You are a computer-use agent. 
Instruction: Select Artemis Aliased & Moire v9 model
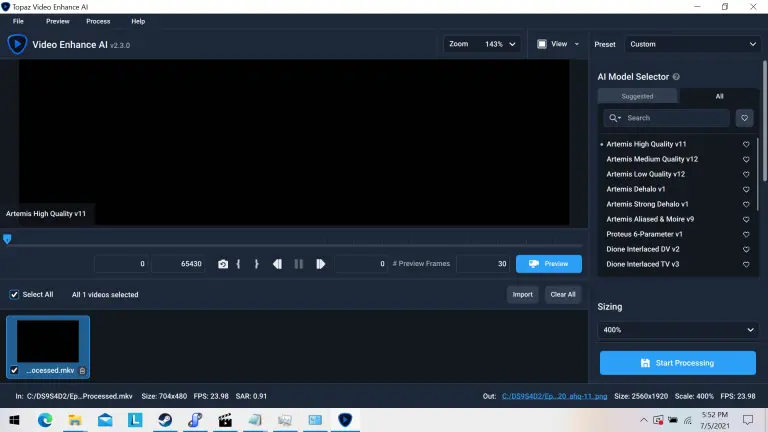point(650,219)
